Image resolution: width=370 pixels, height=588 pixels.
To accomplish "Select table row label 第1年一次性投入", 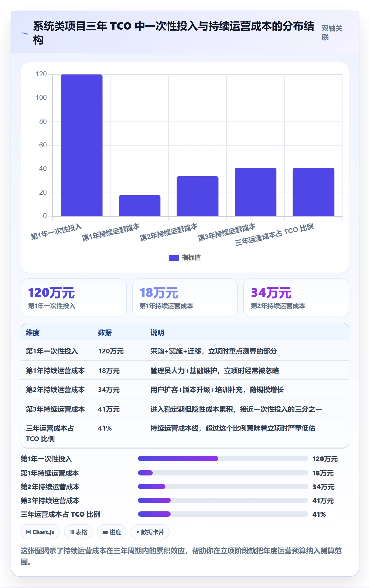I will pyautogui.click(x=52, y=351).
